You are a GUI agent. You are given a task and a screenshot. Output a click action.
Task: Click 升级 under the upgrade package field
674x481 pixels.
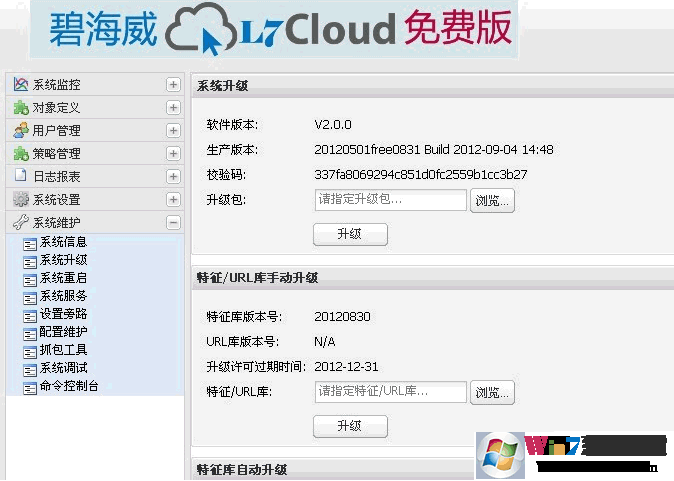pyautogui.click(x=350, y=234)
